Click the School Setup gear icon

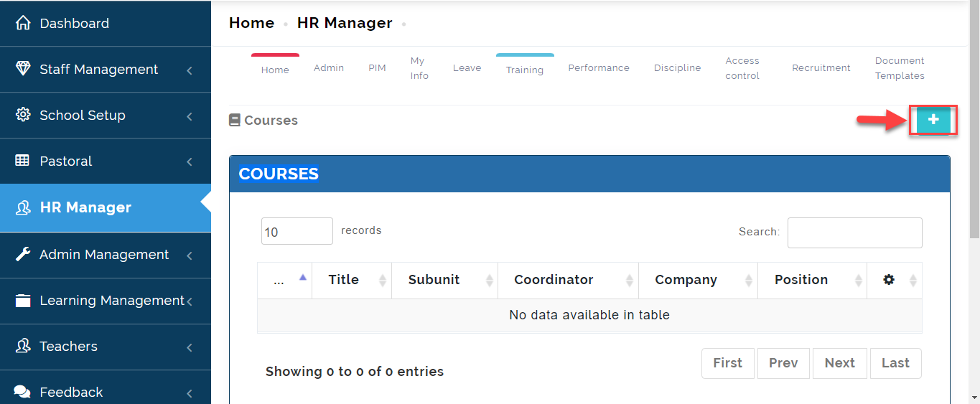(23, 115)
